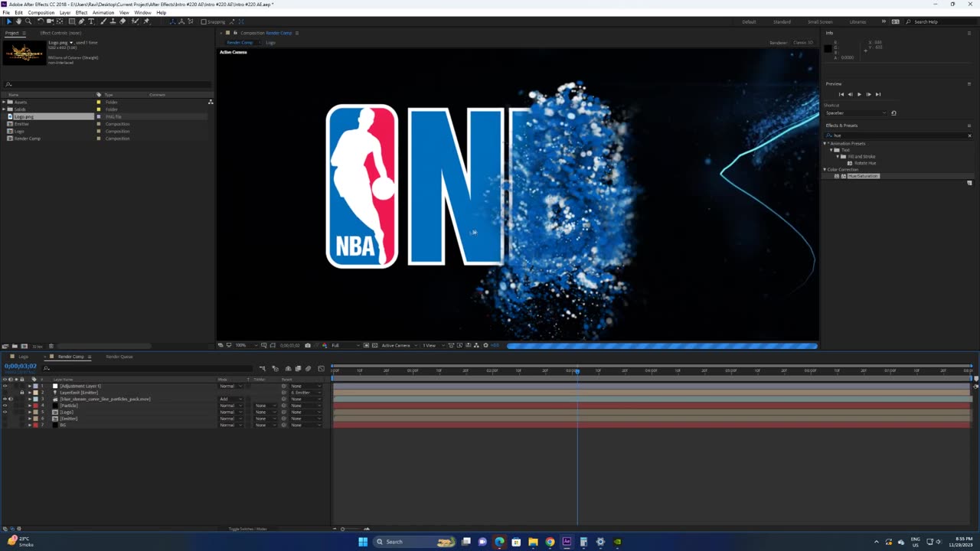
Task: Click the project flowchart view icon
Action: coord(211,102)
